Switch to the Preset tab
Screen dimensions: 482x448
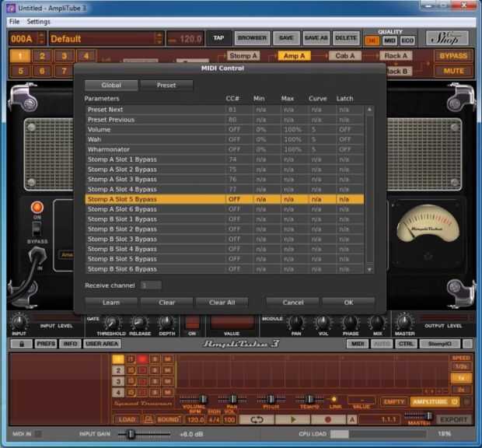tap(166, 86)
